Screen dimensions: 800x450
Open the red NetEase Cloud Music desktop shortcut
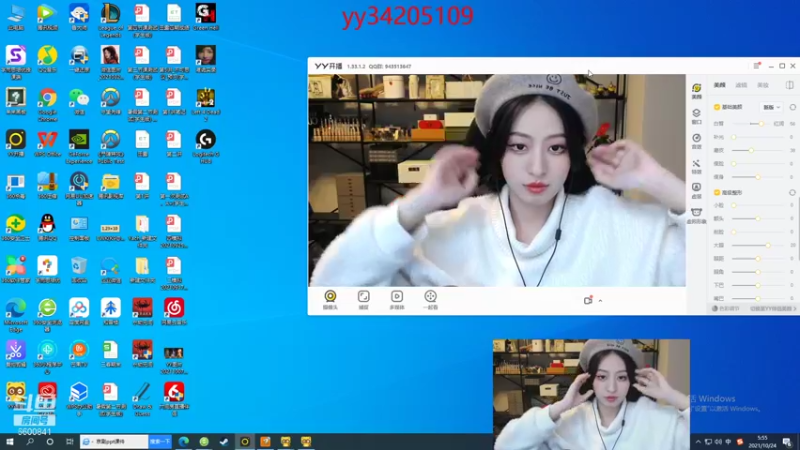coord(174,312)
